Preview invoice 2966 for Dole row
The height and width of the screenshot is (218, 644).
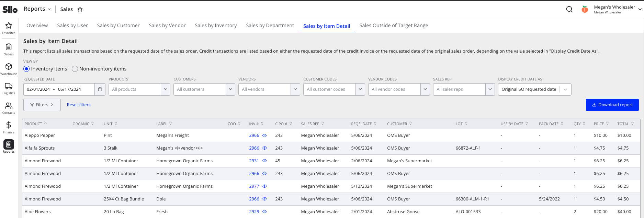pyautogui.click(x=264, y=199)
